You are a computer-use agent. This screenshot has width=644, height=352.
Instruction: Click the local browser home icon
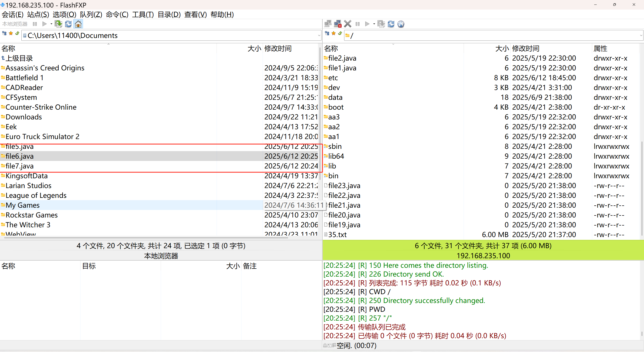(x=78, y=24)
